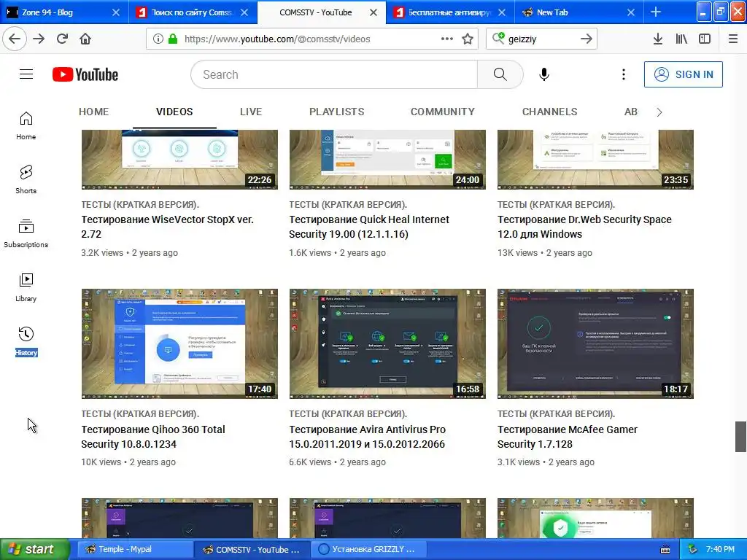Click the SIGN IN button
This screenshot has width=747, height=560.
(x=683, y=74)
